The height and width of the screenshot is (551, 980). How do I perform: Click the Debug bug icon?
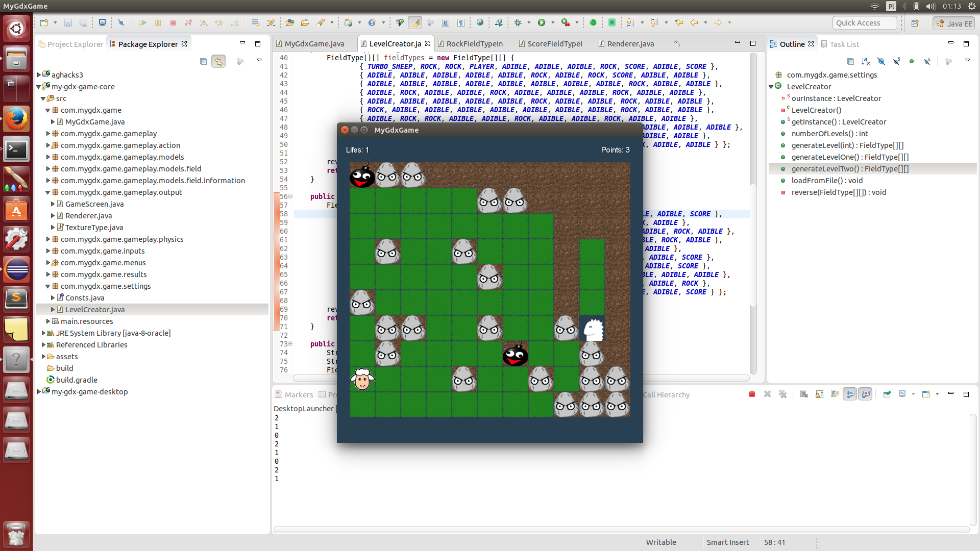[x=518, y=22]
